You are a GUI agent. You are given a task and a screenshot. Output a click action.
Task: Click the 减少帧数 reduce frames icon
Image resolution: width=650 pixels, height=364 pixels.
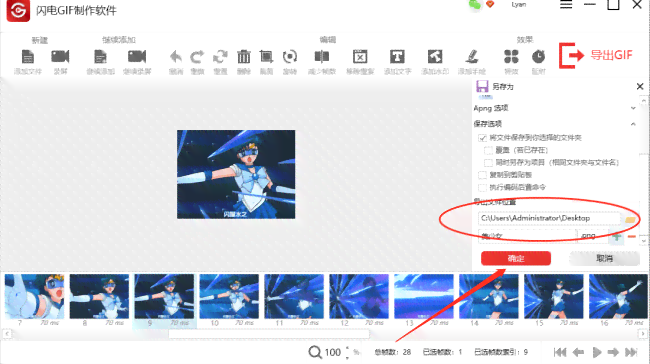(x=322, y=56)
